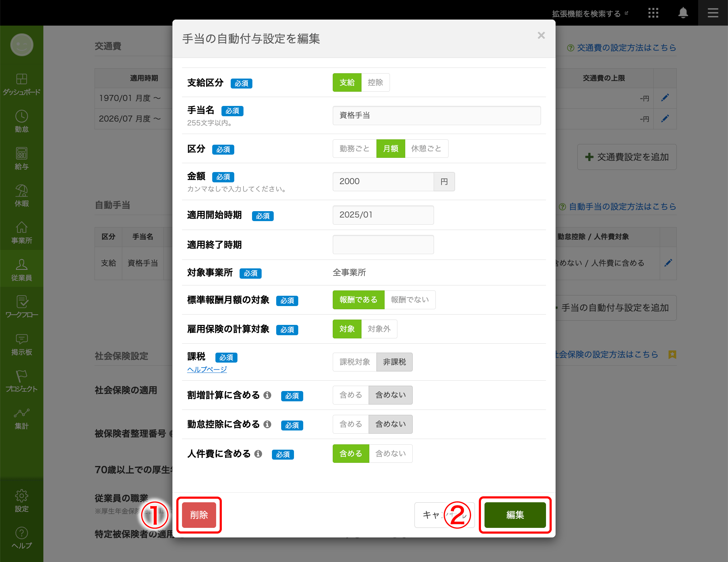This screenshot has height=562, width=728.
Task: Select 控除 for 支給区分
Action: pos(375,82)
